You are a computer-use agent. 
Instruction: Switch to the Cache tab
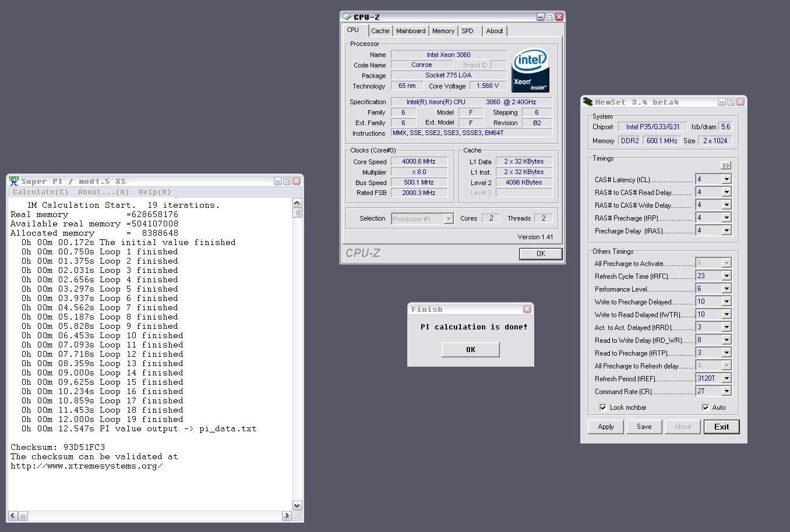[x=380, y=31]
